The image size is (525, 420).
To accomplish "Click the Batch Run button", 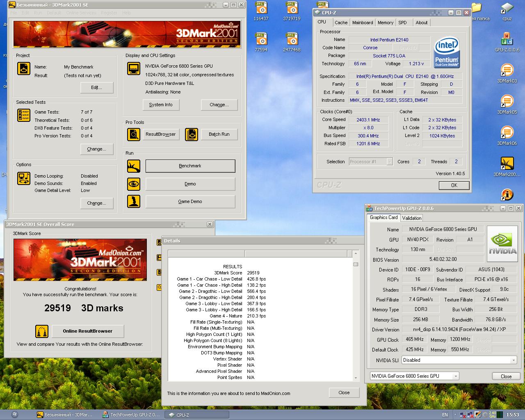I will coord(219,134).
